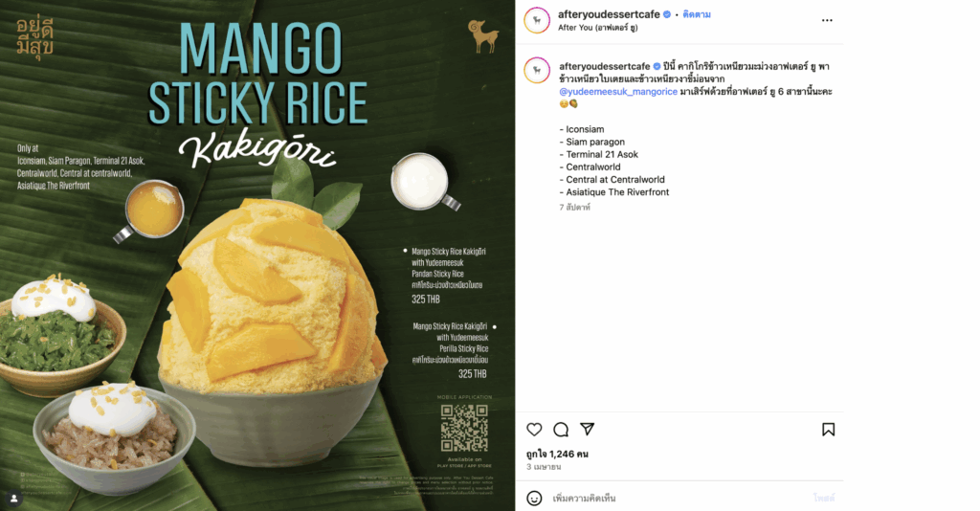
Task: Save post with the bookmark icon
Action: [828, 429]
